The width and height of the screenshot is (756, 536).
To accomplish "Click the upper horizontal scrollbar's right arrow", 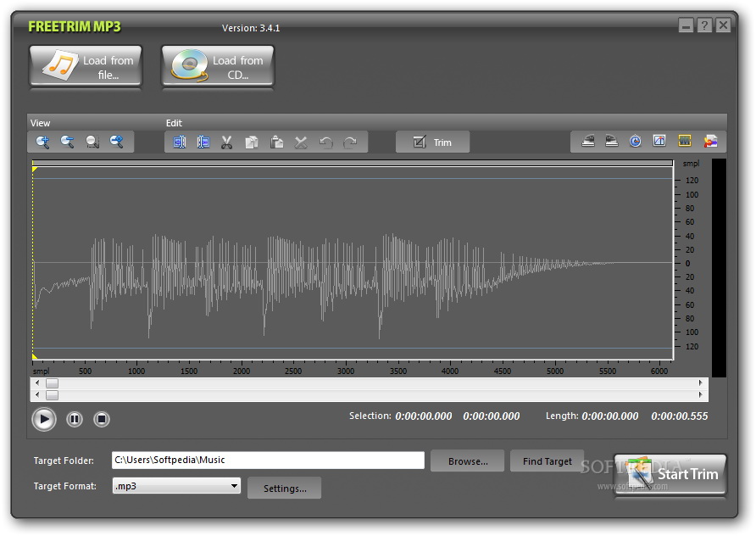I will pyautogui.click(x=701, y=383).
